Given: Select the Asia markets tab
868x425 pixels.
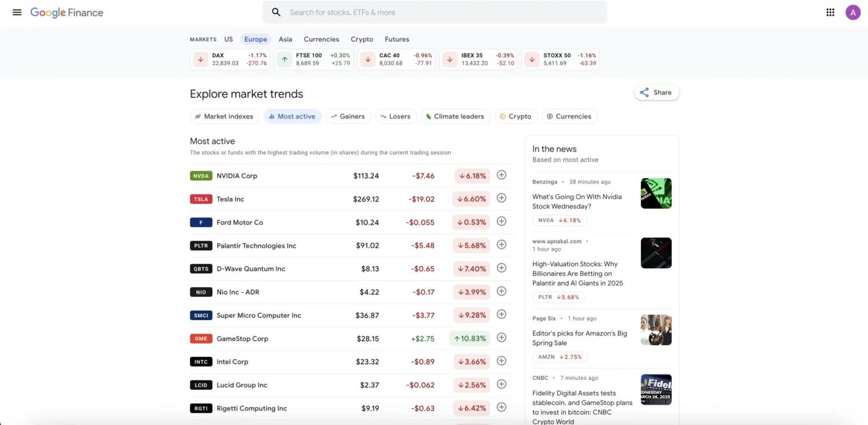Looking at the screenshot, I should [285, 39].
